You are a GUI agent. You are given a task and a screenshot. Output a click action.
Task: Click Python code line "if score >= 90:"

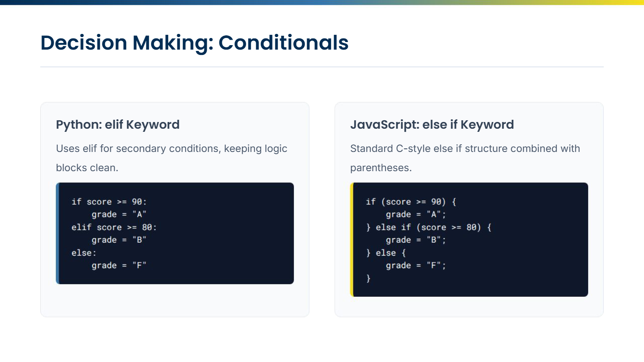[109, 202]
